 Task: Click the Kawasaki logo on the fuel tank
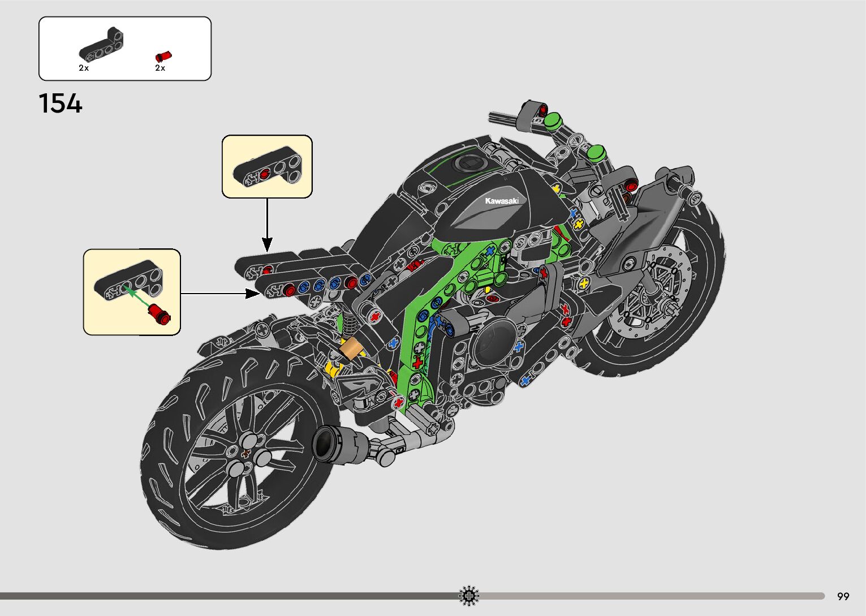[501, 201]
